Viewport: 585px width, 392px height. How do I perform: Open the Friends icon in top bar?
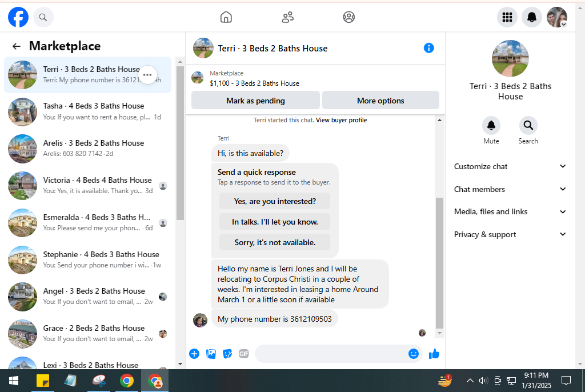pos(288,17)
